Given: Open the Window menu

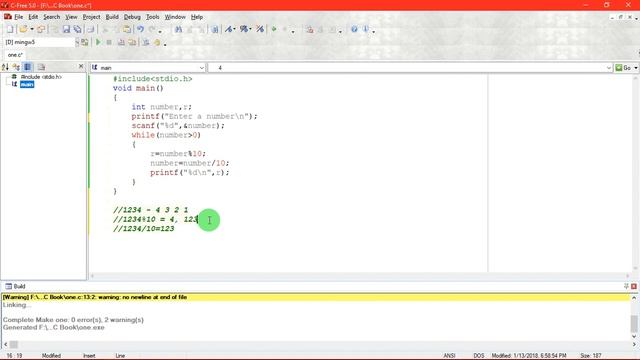Looking at the screenshot, I should pos(175,17).
